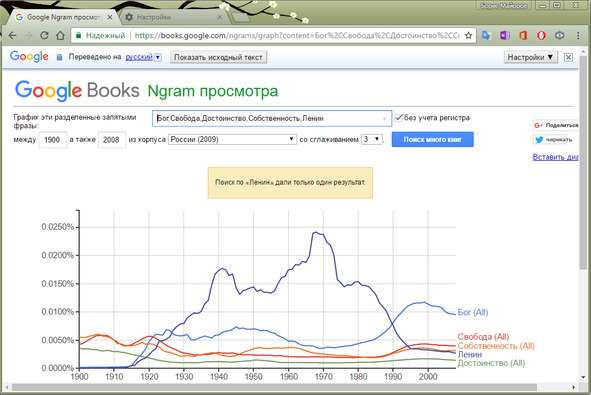Close the Google Ngram tab
This screenshot has height=395, width=591.
coord(110,17)
